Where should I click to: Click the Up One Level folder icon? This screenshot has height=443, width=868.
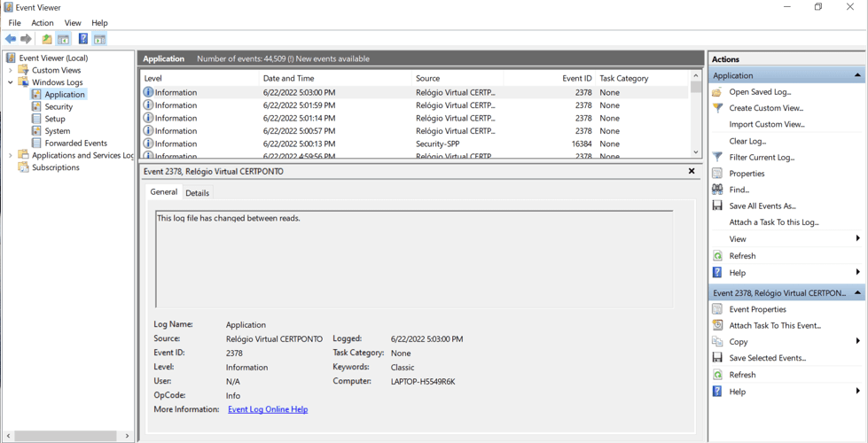tap(47, 39)
